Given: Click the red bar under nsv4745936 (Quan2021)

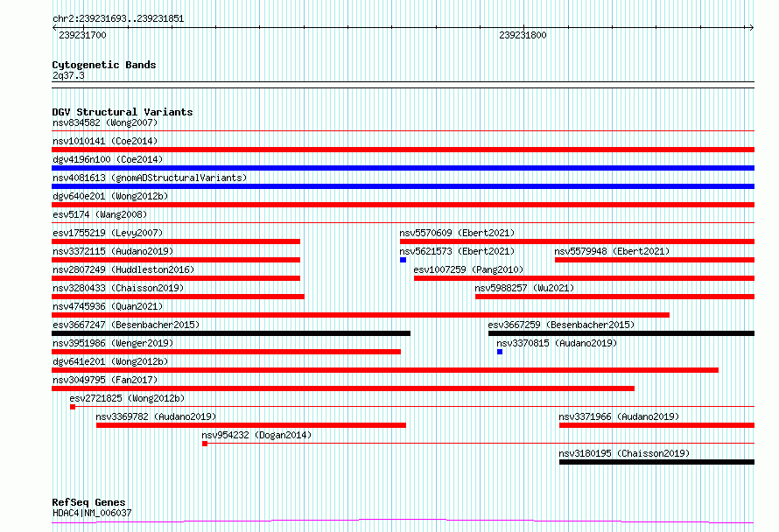Looking at the screenshot, I should click(361, 315).
